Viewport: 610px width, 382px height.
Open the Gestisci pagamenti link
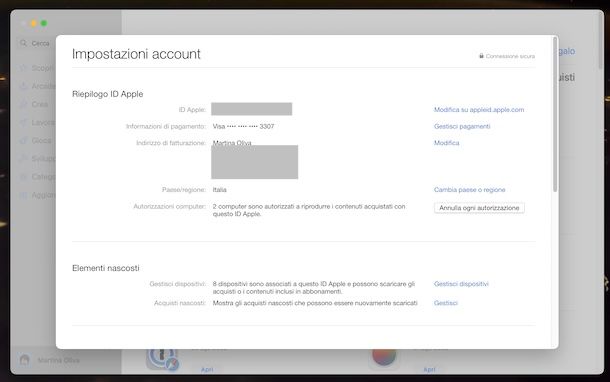click(462, 126)
